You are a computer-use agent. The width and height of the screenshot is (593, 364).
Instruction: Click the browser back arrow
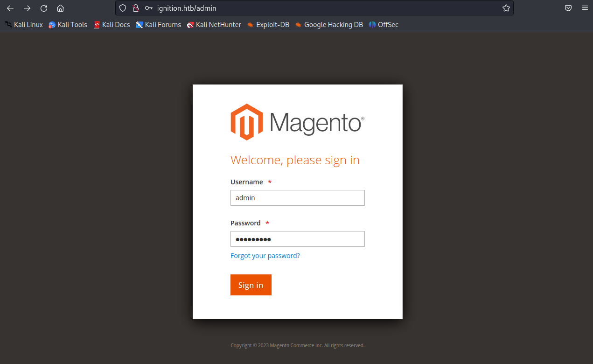point(10,8)
